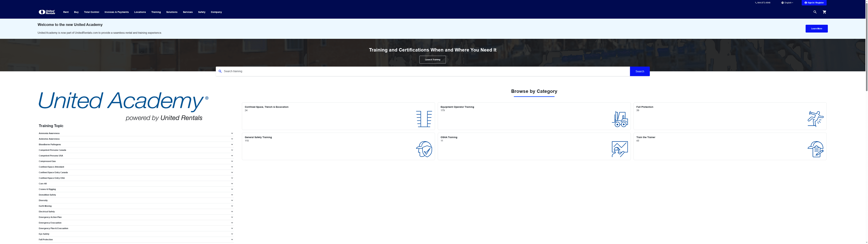Screen dimensions: 868x244
Task: Select the hard hat icon on General Safety Training
Action: coord(424,149)
